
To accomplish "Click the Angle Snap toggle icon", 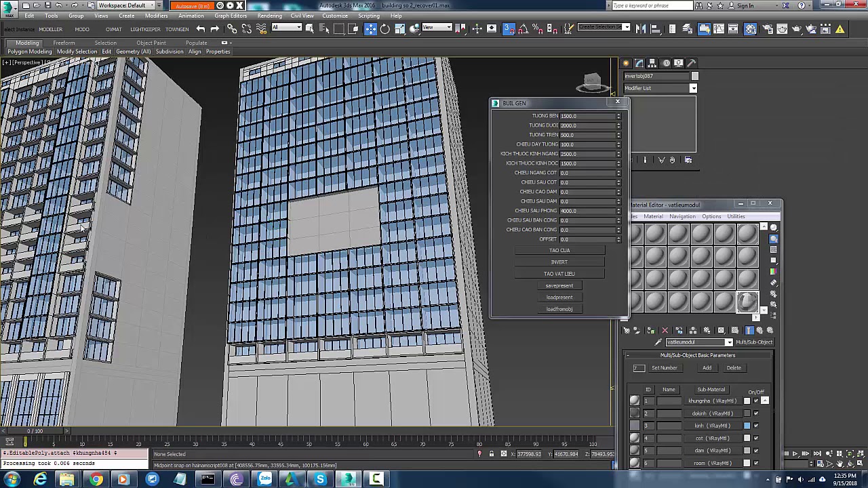I will point(524,29).
